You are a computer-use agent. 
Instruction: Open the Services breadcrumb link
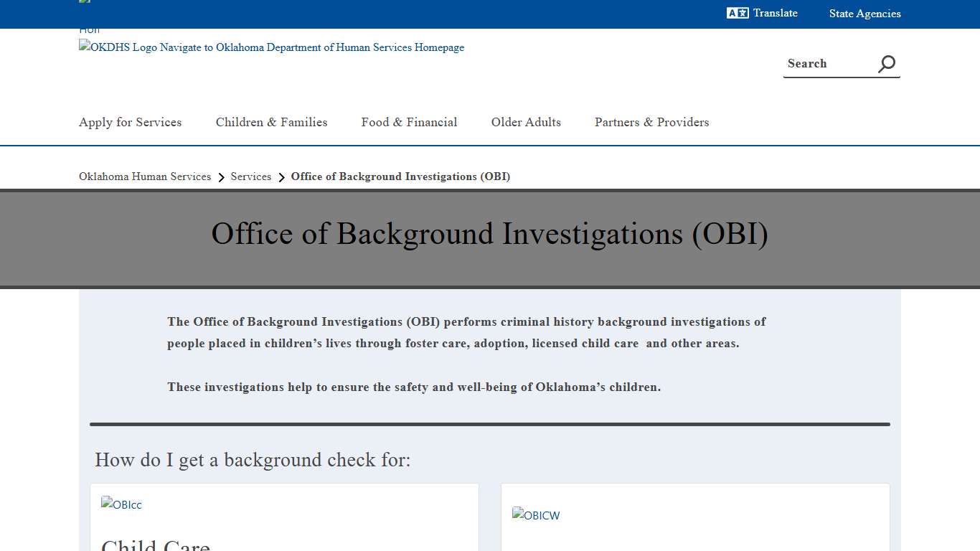pyautogui.click(x=250, y=176)
